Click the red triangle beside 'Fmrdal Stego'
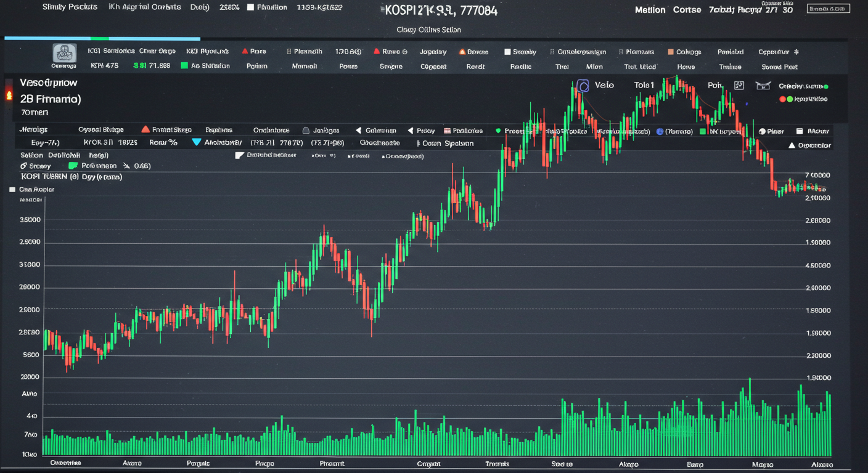This screenshot has height=473, width=868. (145, 130)
